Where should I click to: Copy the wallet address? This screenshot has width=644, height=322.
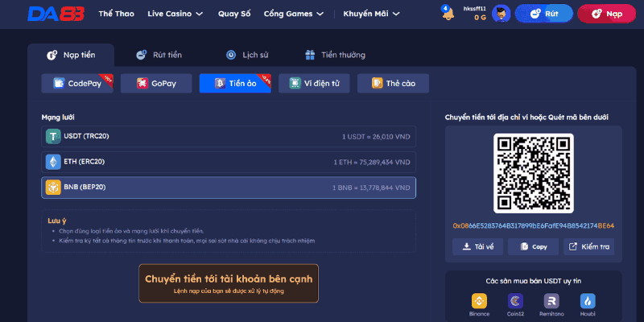pyautogui.click(x=533, y=247)
